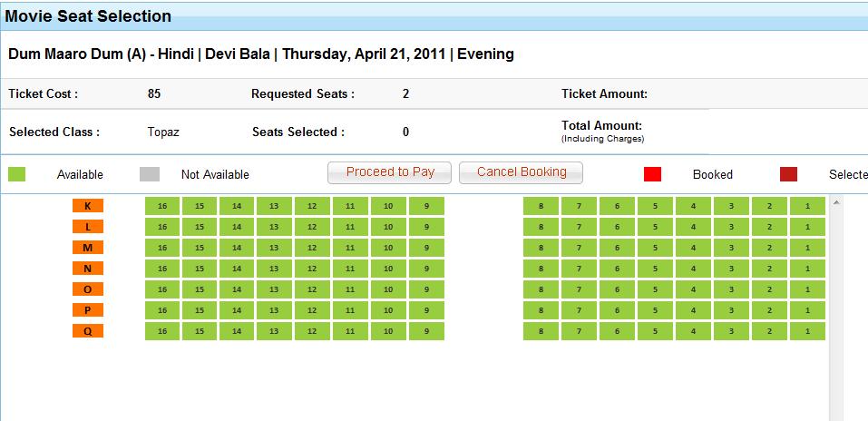
Task: Select seat 3 in row Q
Action: [731, 331]
